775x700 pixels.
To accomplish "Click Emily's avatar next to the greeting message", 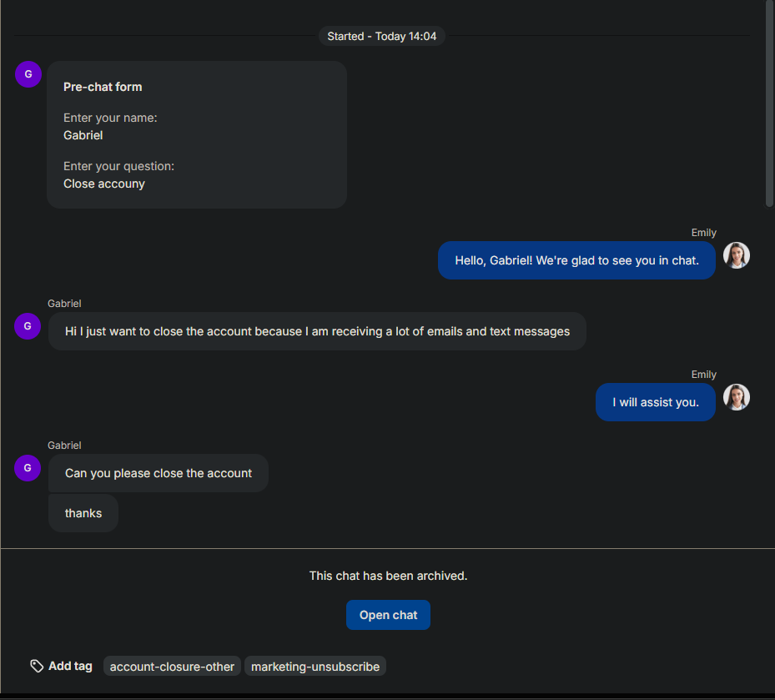I will tap(736, 255).
